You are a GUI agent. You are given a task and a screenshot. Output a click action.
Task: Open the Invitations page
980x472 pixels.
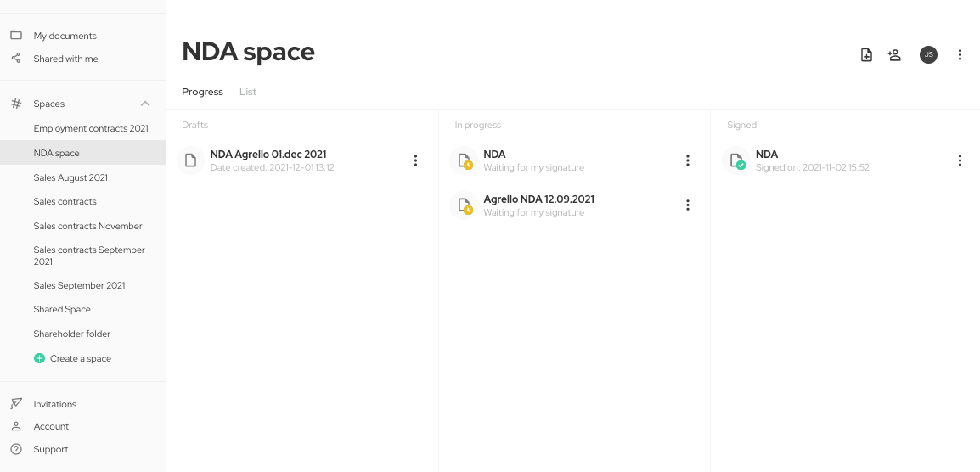click(x=54, y=404)
